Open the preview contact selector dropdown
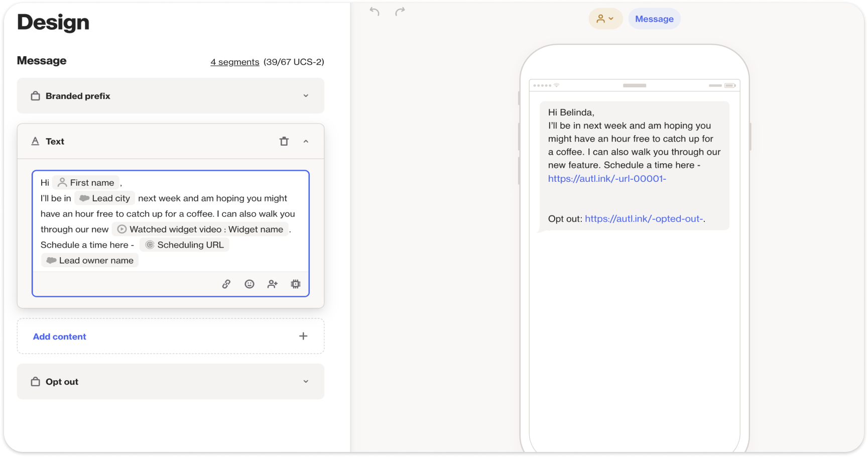Viewport: 868px width, 457px height. tap(605, 19)
